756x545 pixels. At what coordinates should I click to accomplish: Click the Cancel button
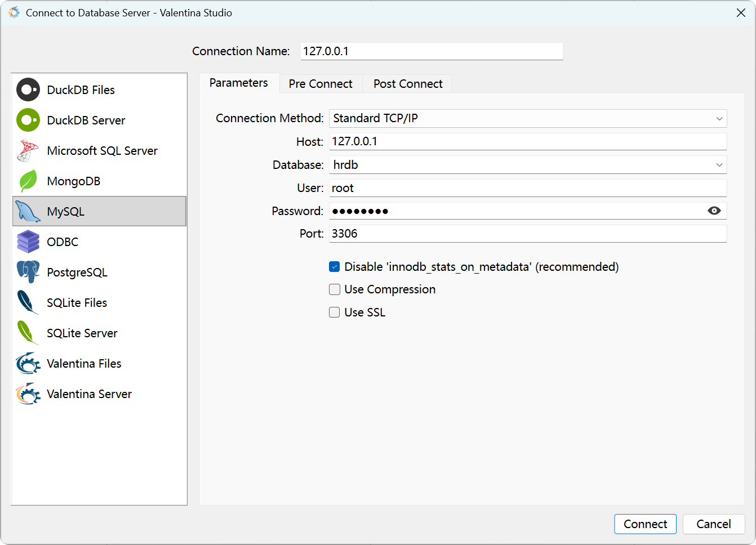713,524
